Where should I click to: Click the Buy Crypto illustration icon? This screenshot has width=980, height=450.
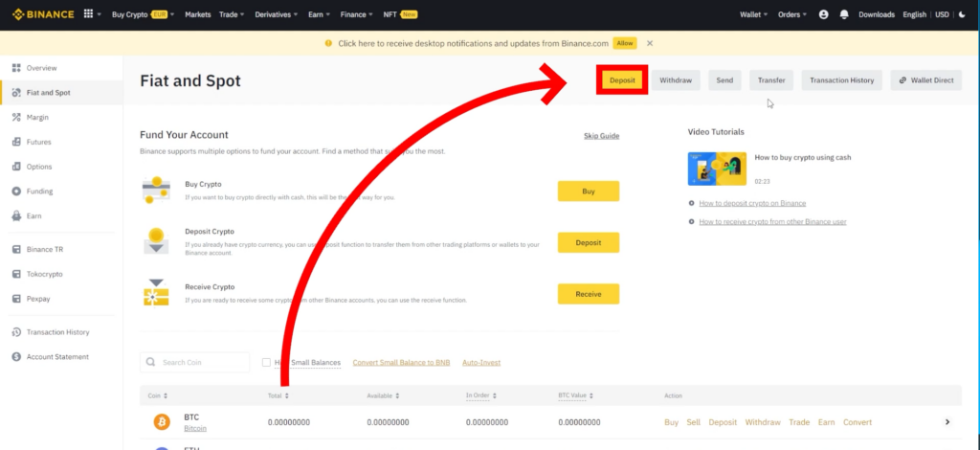click(x=156, y=191)
